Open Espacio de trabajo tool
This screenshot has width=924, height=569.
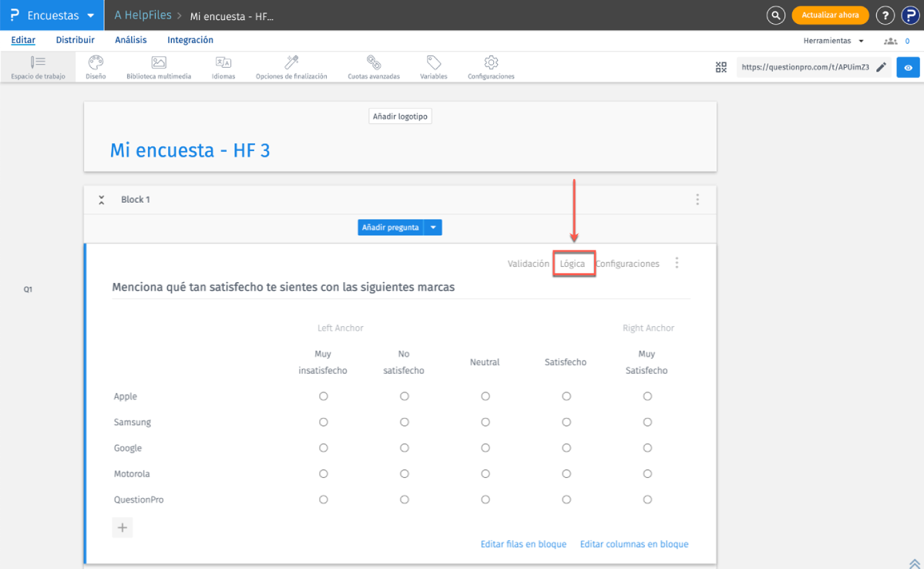[38, 67]
